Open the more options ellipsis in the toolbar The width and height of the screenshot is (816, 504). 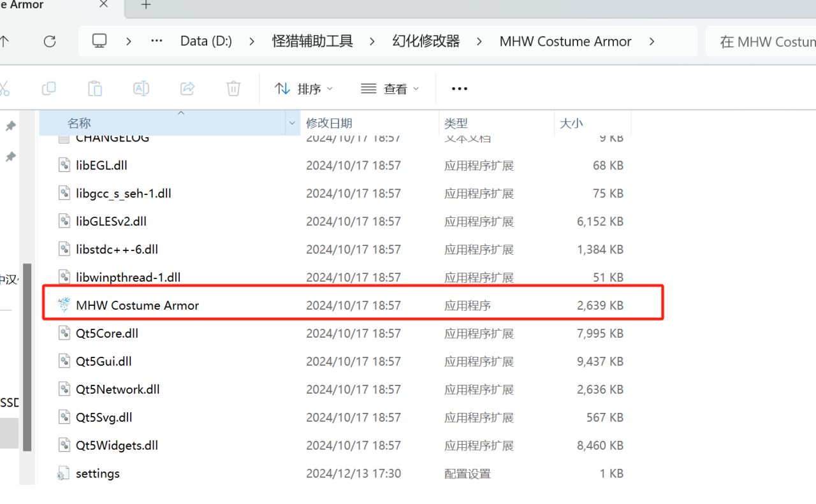pyautogui.click(x=460, y=89)
